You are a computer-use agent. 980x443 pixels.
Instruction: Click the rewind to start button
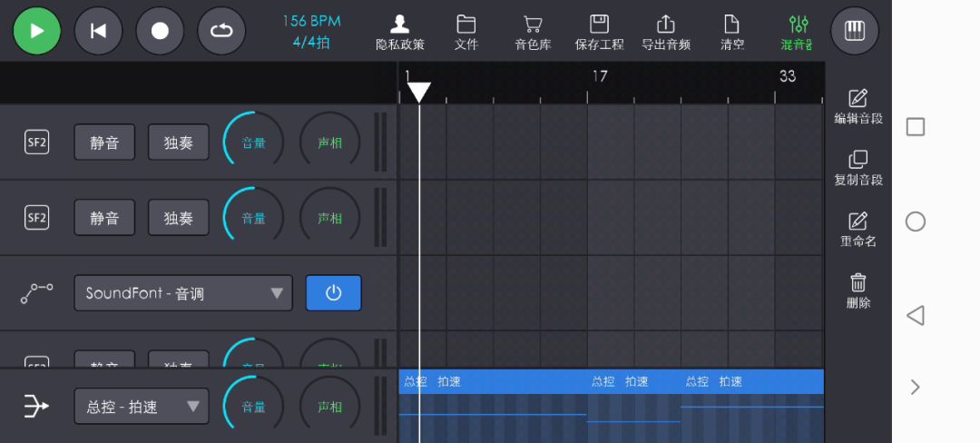pos(98,31)
